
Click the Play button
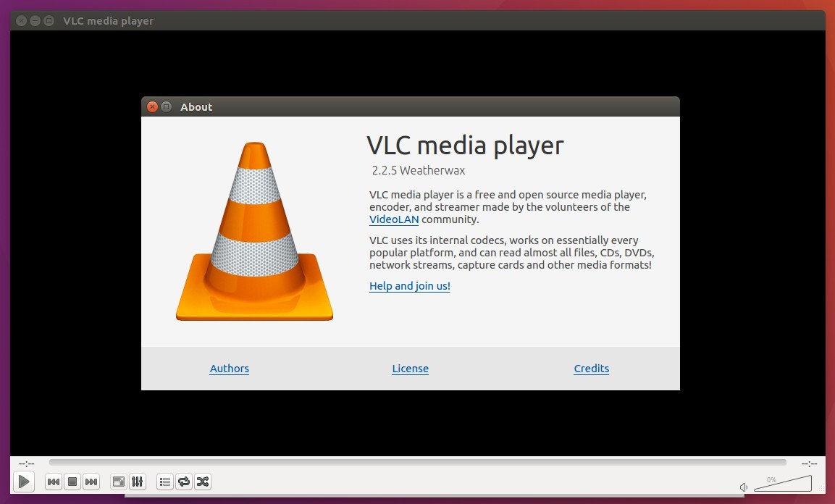coord(23,482)
